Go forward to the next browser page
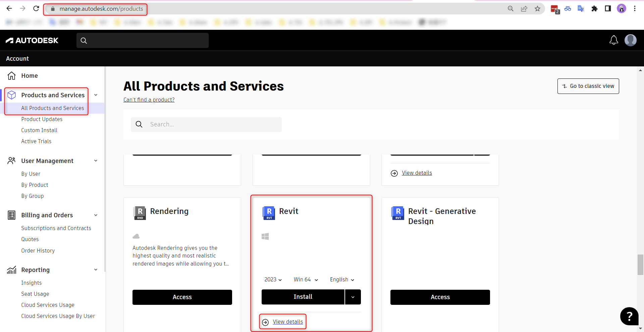Screen dimensions: 644x332 (23, 8)
